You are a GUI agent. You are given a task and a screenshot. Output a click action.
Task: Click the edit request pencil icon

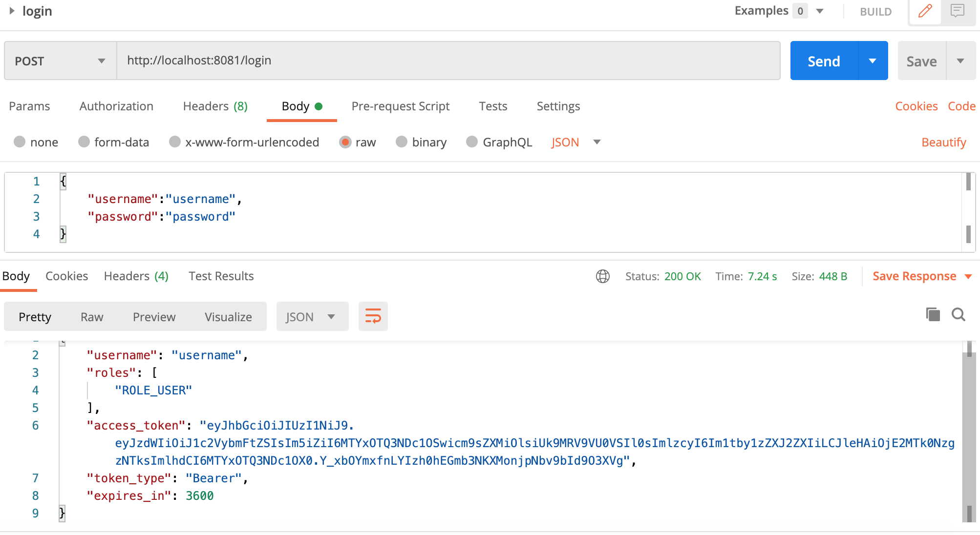(924, 12)
